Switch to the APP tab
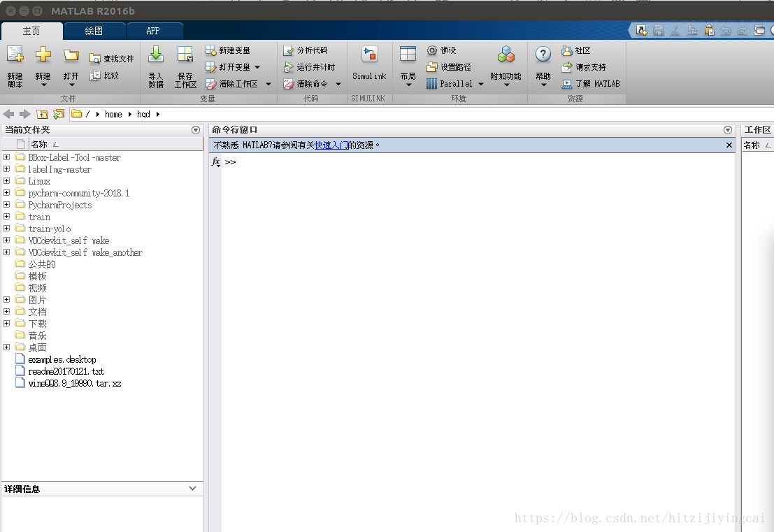This screenshot has height=532, width=774. tap(154, 31)
